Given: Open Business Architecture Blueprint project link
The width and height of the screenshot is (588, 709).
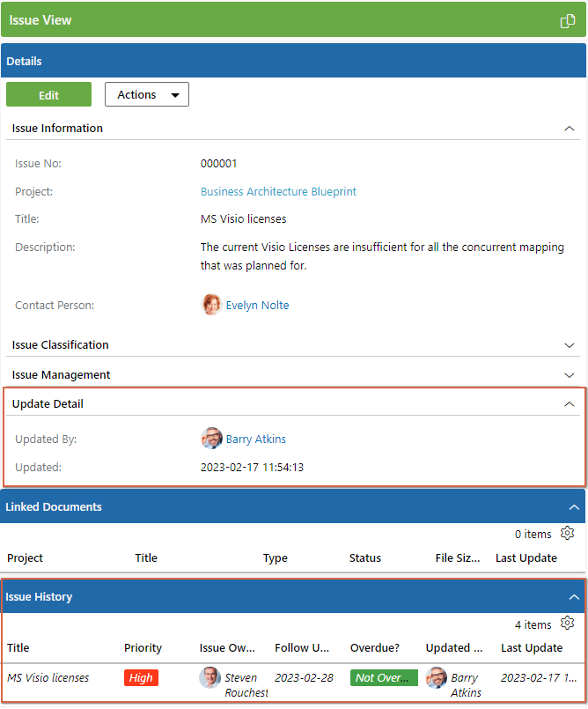Looking at the screenshot, I should [x=278, y=192].
